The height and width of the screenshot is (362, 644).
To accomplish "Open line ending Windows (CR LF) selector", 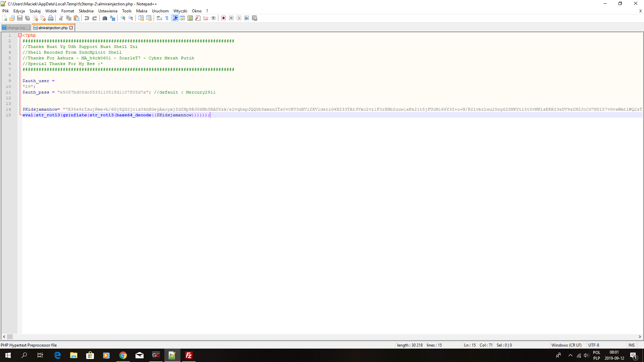I will [x=566, y=345].
